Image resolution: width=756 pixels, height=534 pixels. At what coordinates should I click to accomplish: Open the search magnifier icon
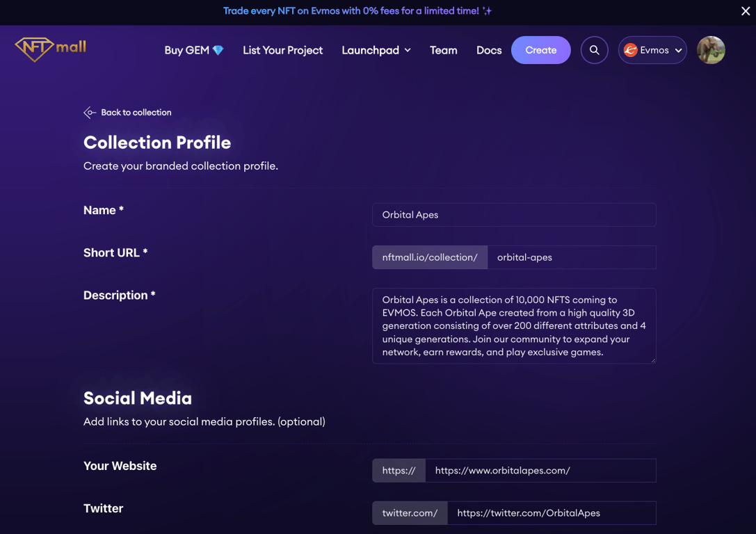[594, 49]
